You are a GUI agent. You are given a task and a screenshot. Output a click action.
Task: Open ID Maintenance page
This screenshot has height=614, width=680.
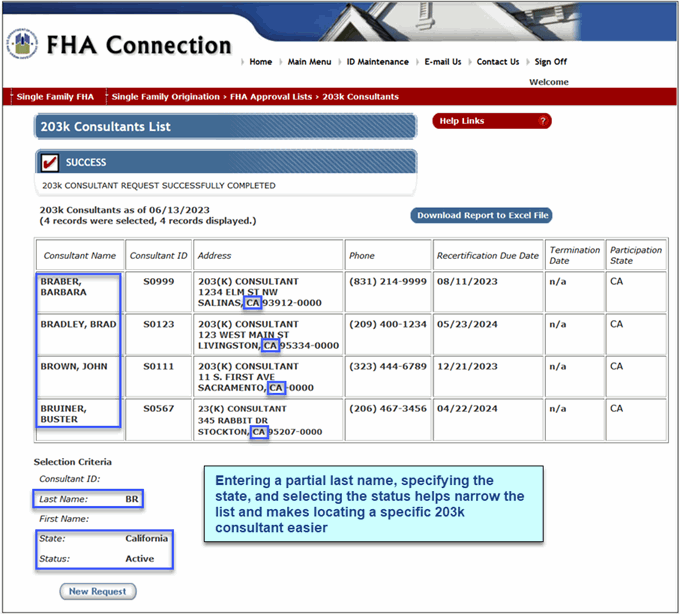pyautogui.click(x=377, y=62)
